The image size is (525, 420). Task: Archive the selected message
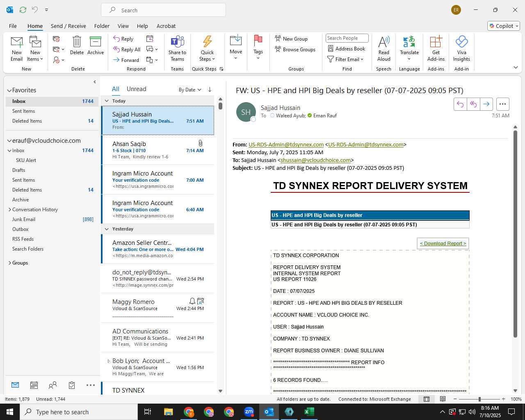[x=96, y=46]
